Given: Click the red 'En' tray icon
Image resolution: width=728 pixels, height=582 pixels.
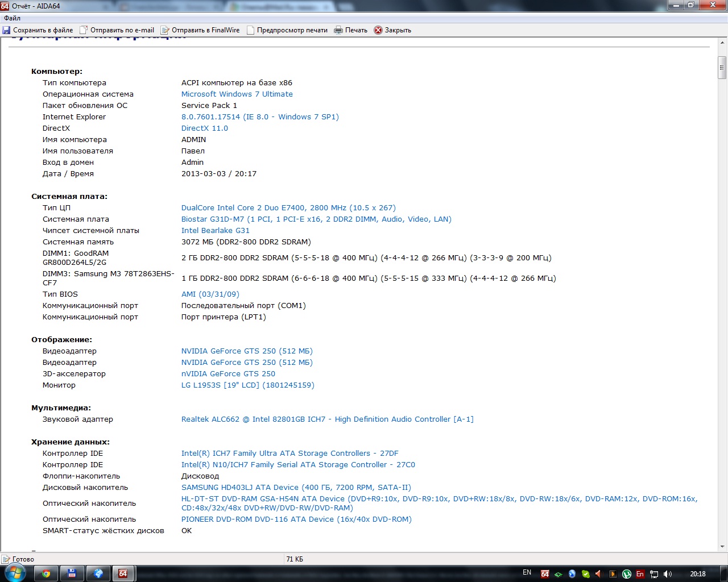Looking at the screenshot, I should (x=640, y=574).
